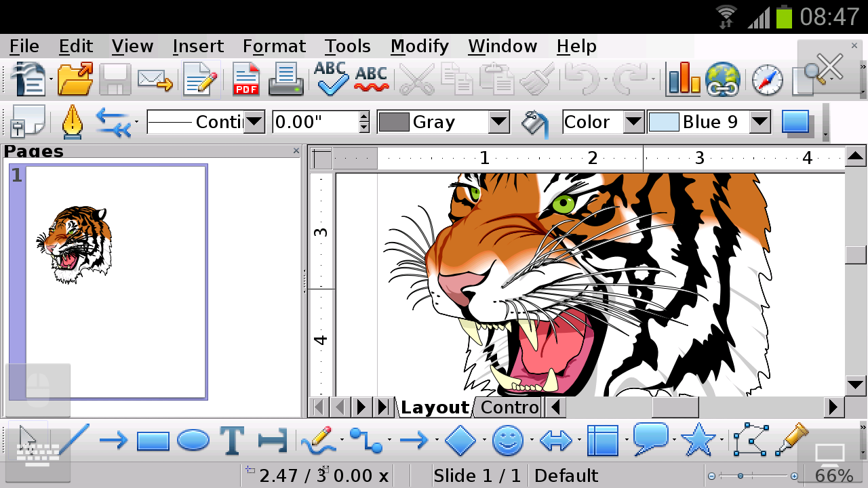Click the Format Paintbrush icon

[538, 79]
